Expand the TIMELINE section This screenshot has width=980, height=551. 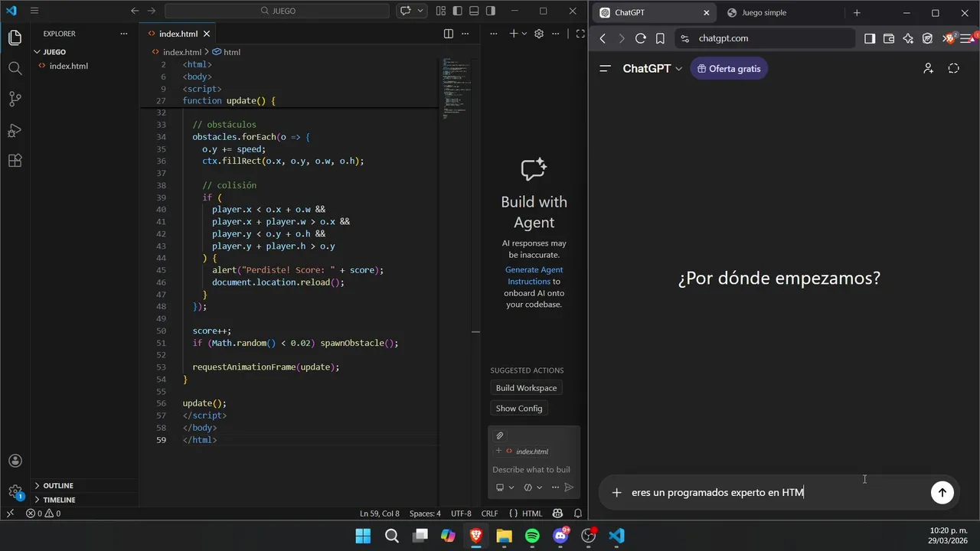coord(84,500)
